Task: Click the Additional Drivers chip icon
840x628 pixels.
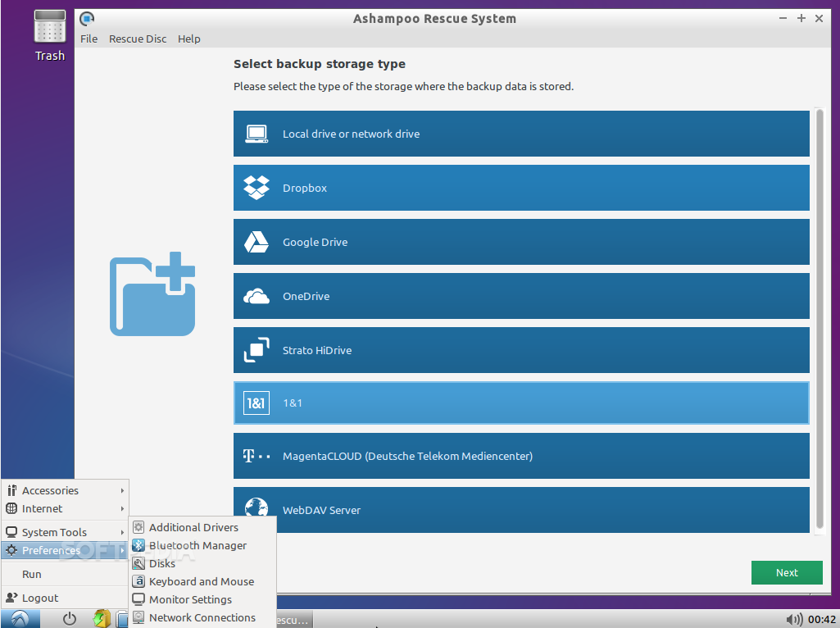Action: coord(138,527)
